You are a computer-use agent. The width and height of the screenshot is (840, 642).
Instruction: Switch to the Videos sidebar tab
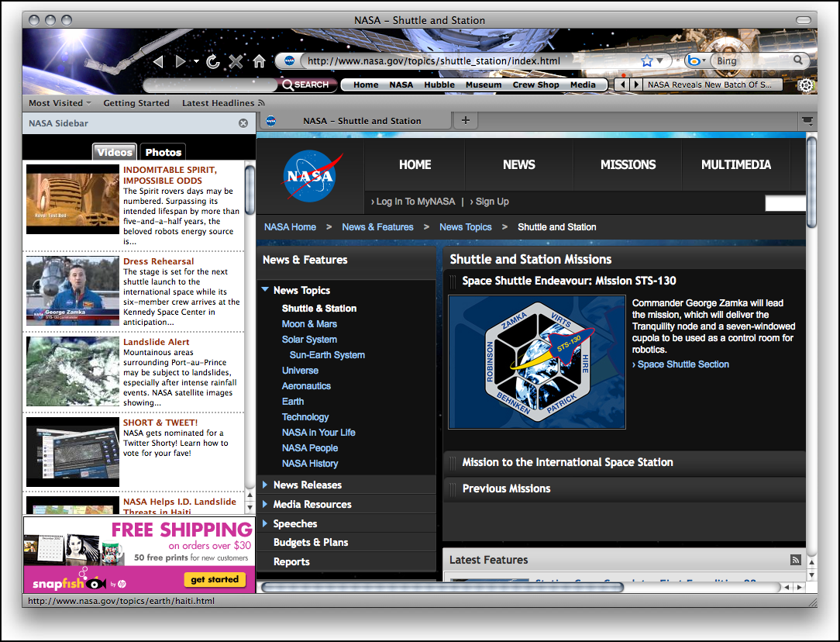point(115,152)
